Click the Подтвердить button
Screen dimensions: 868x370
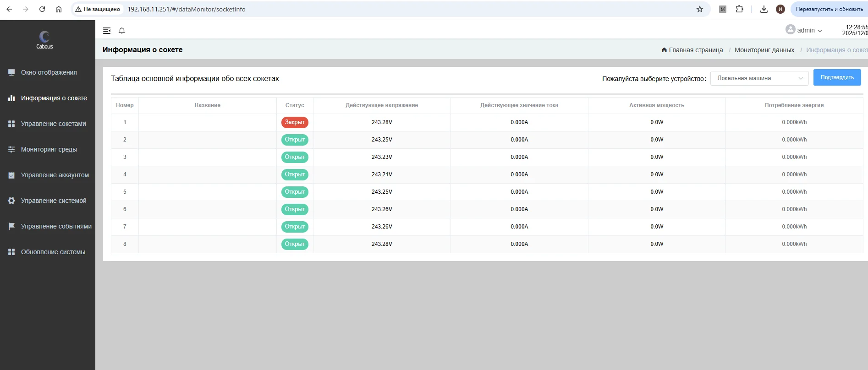[837, 77]
